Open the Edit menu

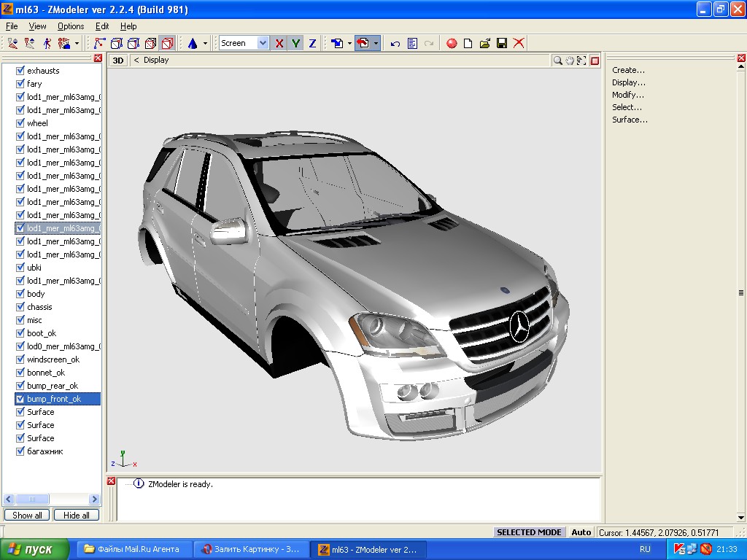(102, 26)
